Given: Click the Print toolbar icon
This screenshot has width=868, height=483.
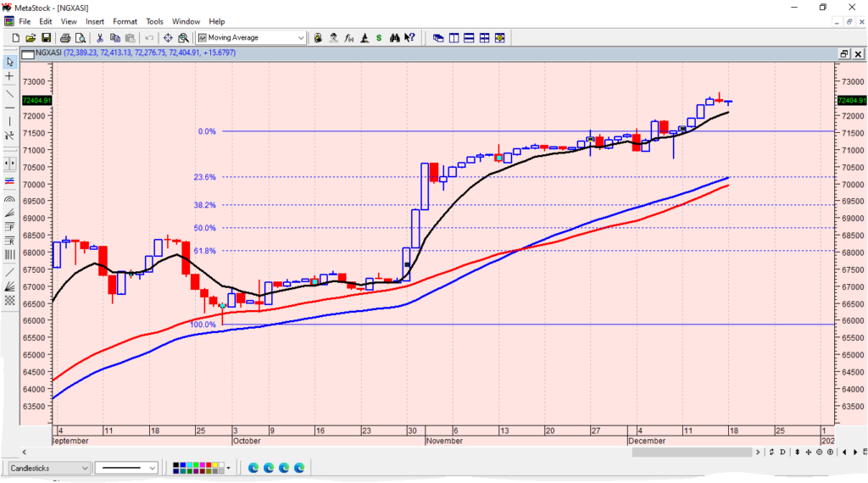Looking at the screenshot, I should pos(65,38).
